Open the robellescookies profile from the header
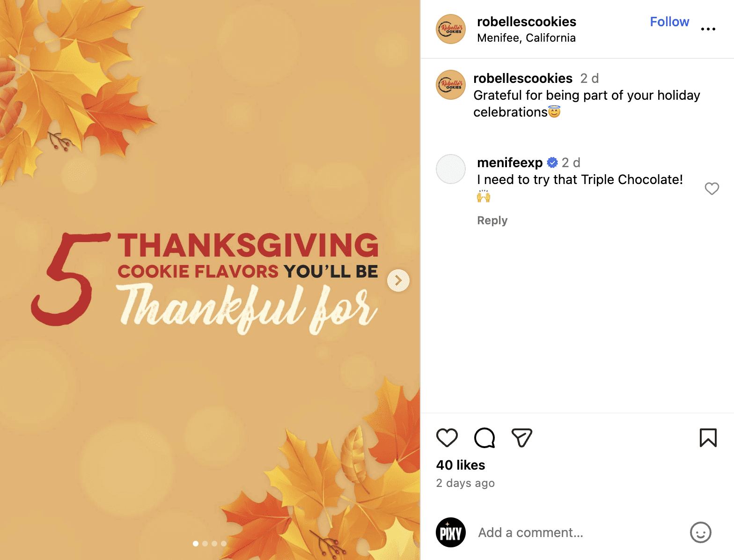This screenshot has height=560, width=734. tap(526, 22)
